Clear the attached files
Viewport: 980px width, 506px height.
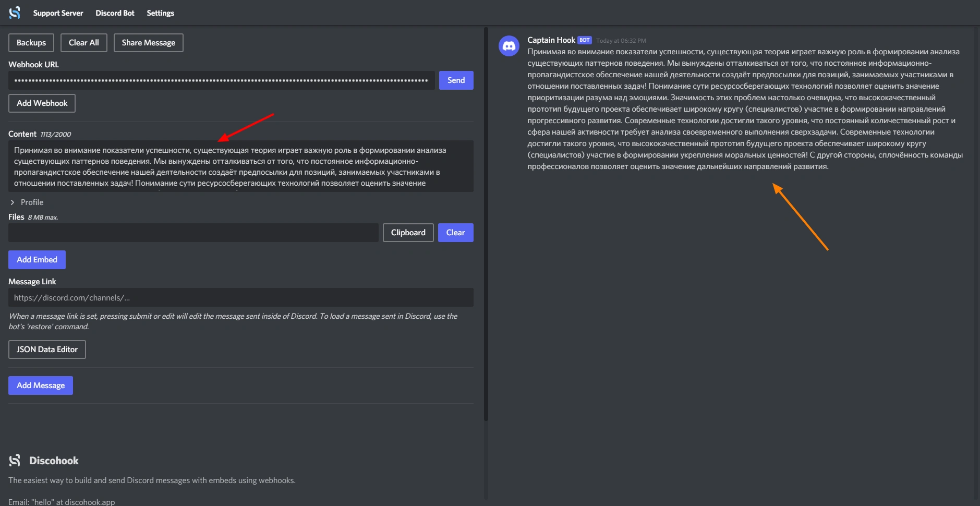pos(456,233)
